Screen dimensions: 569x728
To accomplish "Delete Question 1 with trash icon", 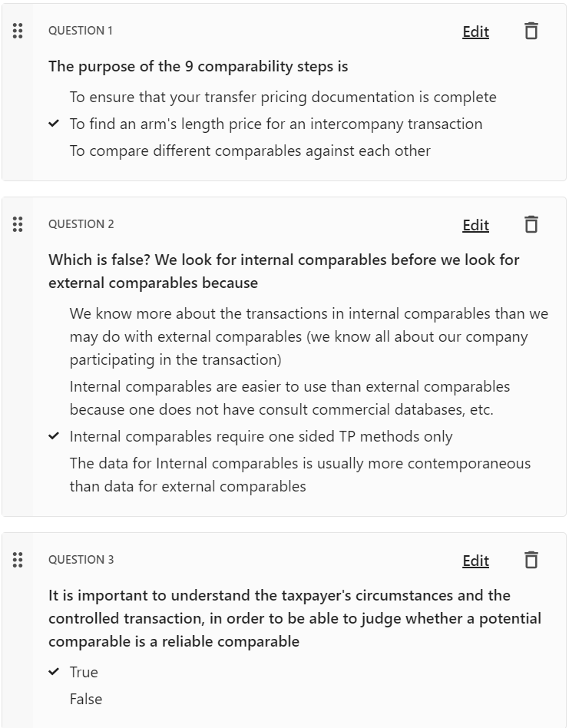I will pos(531,31).
